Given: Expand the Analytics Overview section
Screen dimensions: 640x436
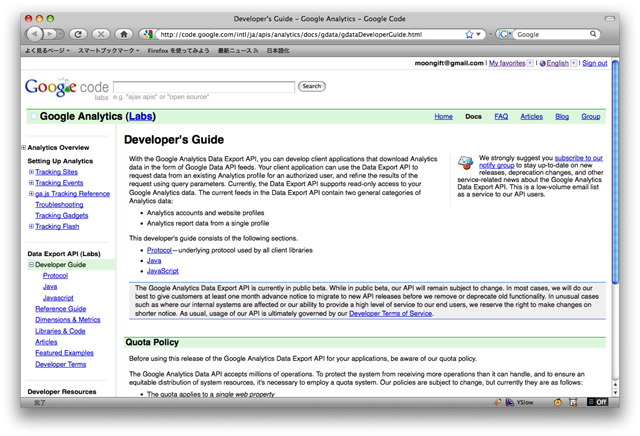Looking at the screenshot, I should tap(24, 147).
